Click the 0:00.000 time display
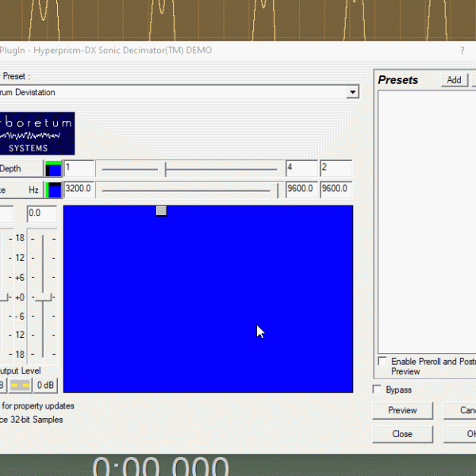 pos(161,466)
